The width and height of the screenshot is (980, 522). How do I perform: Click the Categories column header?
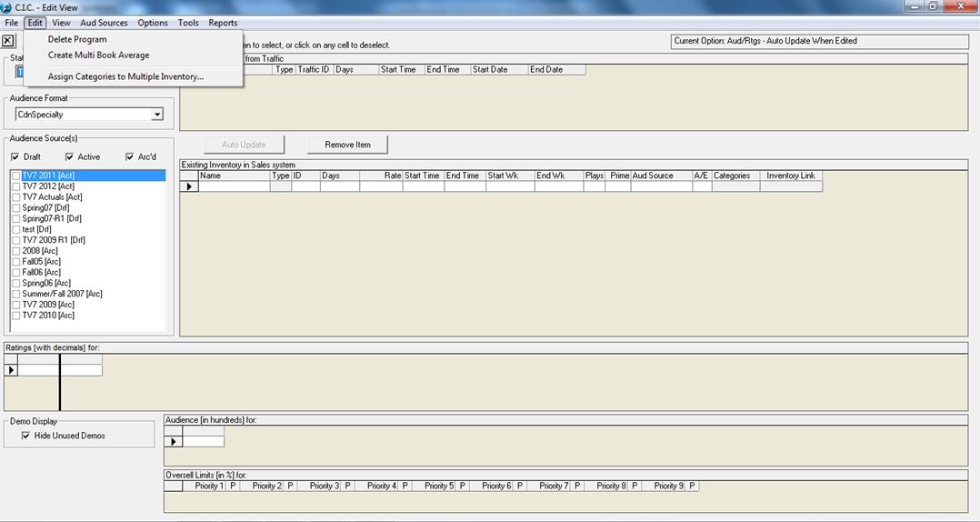731,176
